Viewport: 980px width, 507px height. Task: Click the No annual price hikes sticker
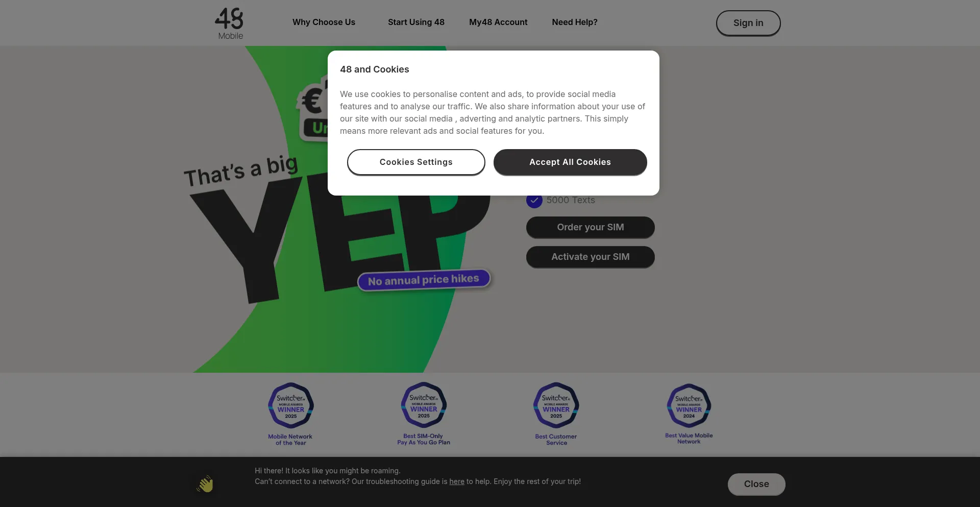click(x=424, y=280)
